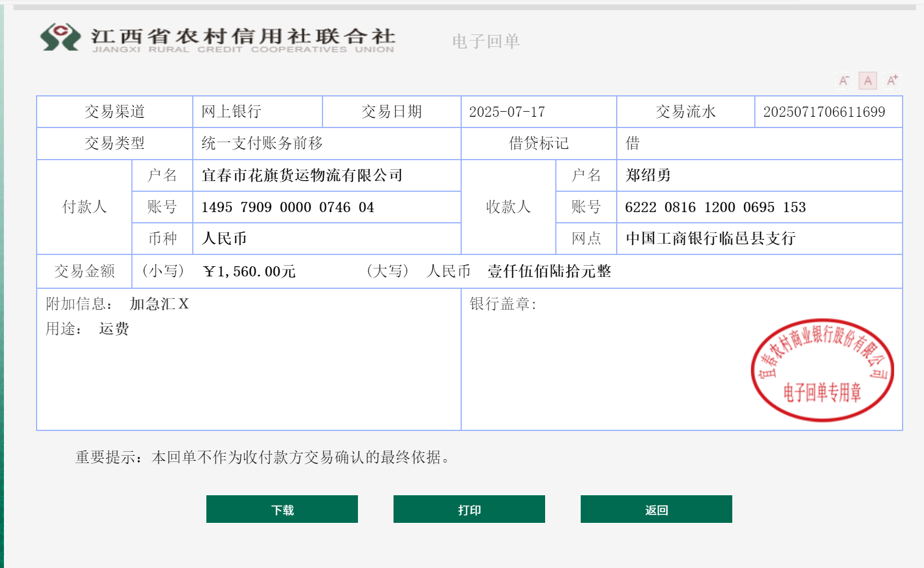Click the 交易类型 label cell

tap(115, 143)
